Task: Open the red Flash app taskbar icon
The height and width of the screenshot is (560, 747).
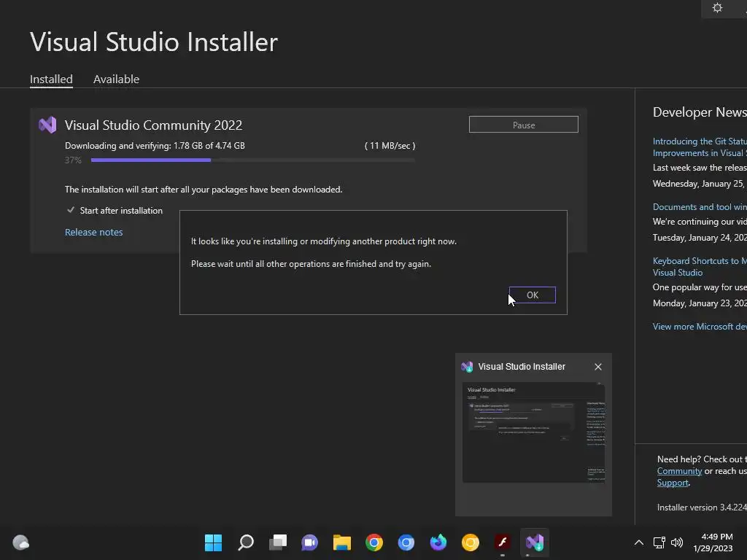Action: pyautogui.click(x=502, y=542)
